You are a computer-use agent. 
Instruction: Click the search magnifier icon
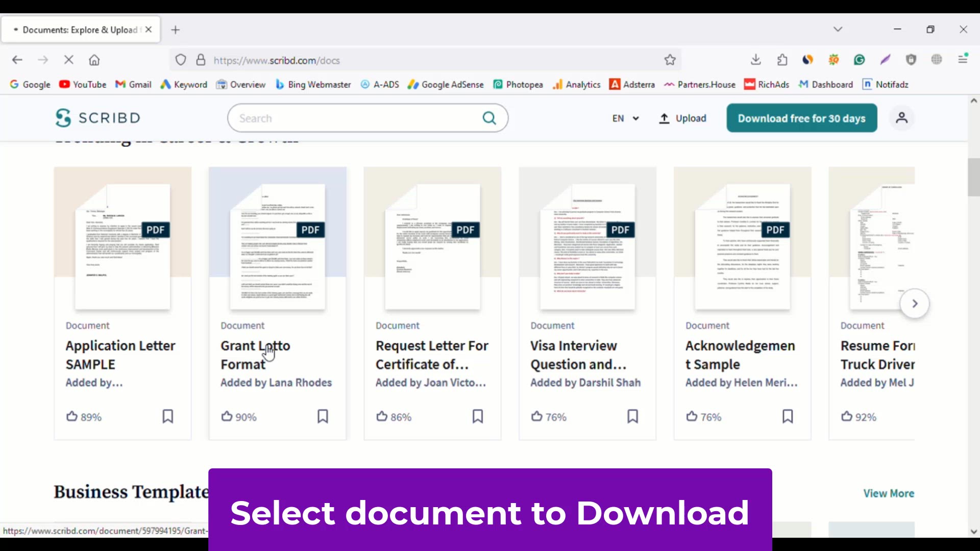point(489,118)
